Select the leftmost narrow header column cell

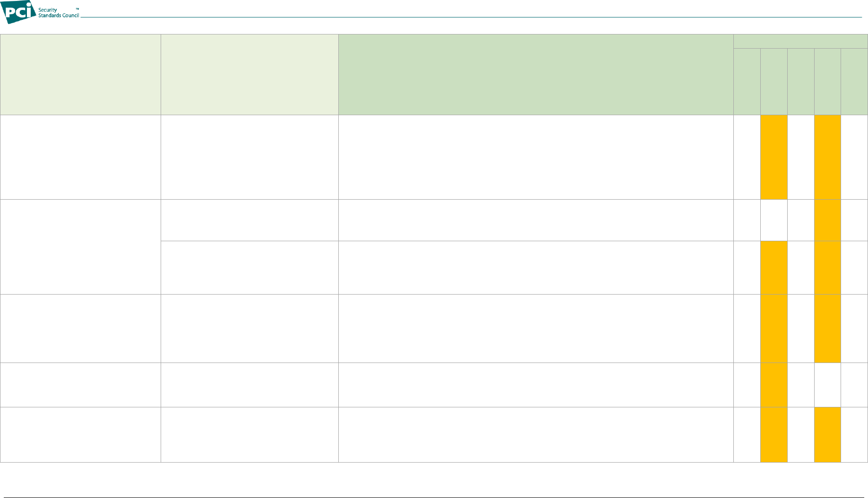pyautogui.click(x=747, y=82)
